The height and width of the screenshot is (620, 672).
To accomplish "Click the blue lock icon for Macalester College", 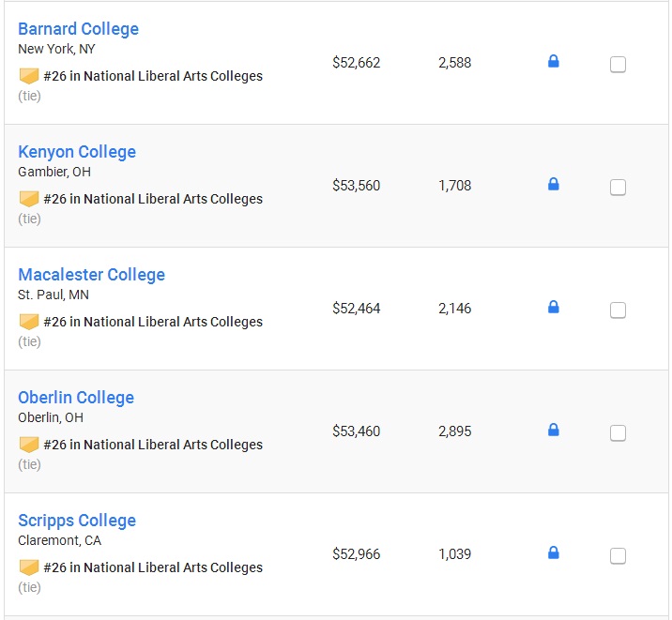I will (x=554, y=307).
